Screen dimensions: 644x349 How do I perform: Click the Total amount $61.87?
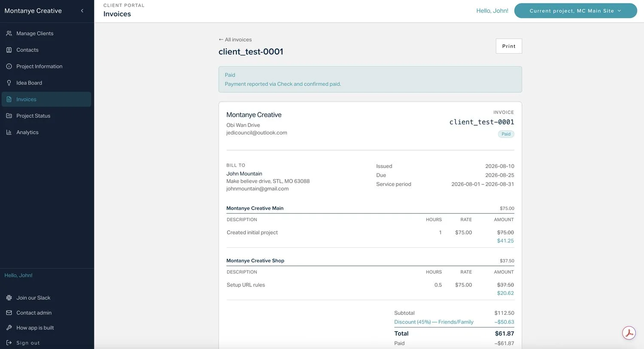coord(504,334)
